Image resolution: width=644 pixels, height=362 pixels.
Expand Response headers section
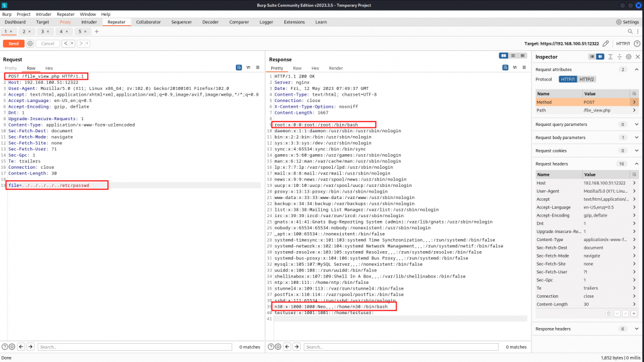tap(636, 329)
